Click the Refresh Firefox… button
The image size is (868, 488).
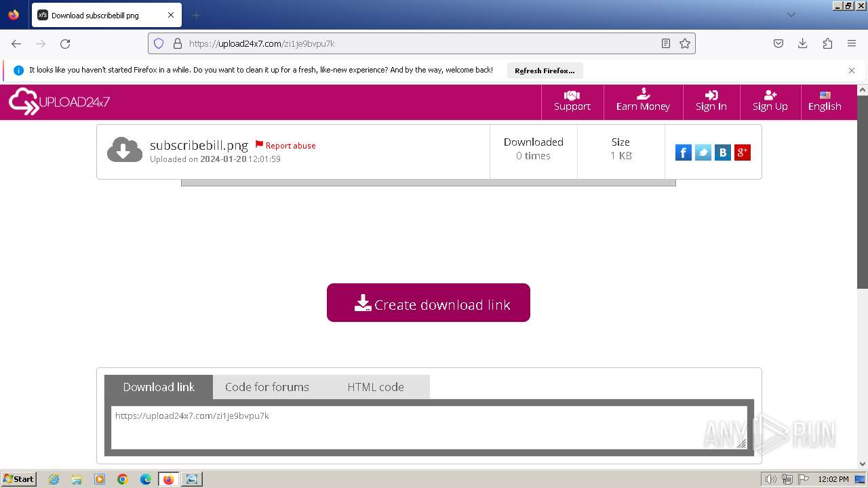point(545,70)
